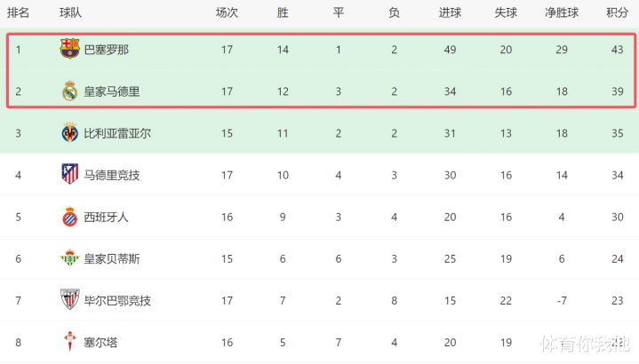Click the 场次 column header

227,12
